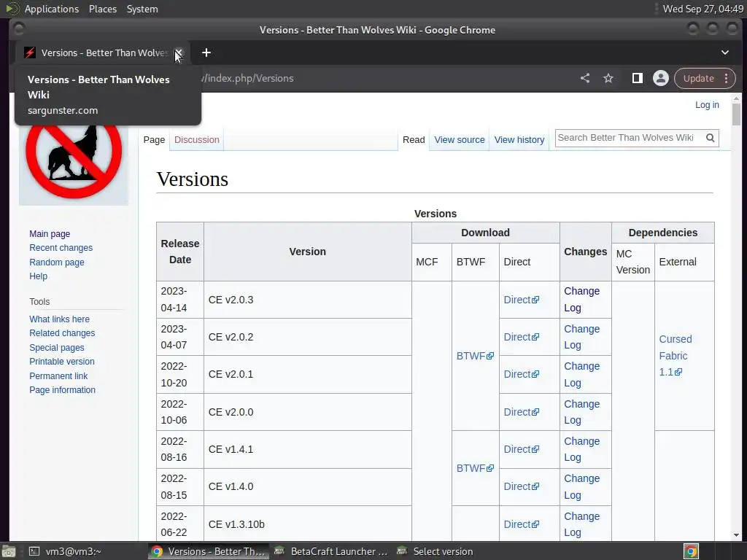This screenshot has width=747, height=560.
Task: Close the Versions tab
Action: (x=179, y=52)
